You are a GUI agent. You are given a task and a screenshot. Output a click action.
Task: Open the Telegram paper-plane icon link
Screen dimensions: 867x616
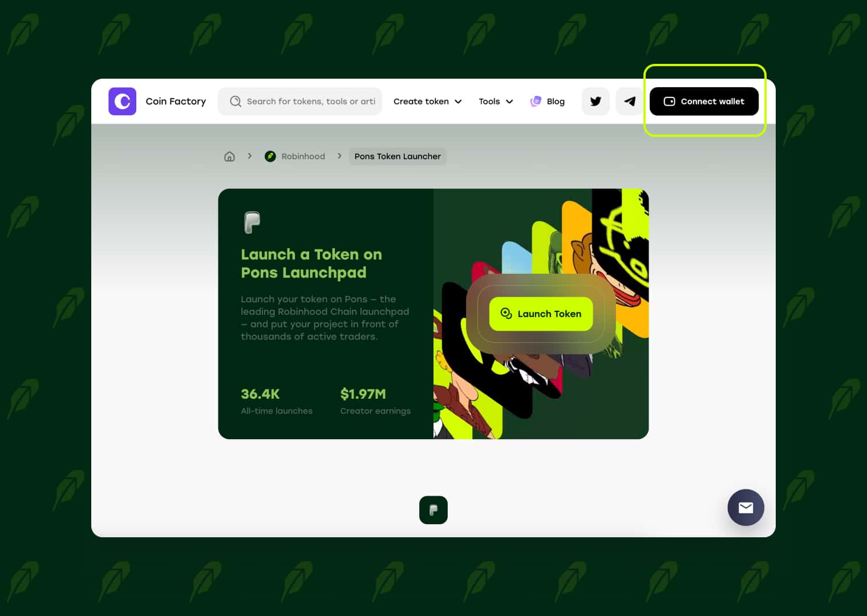630,102
